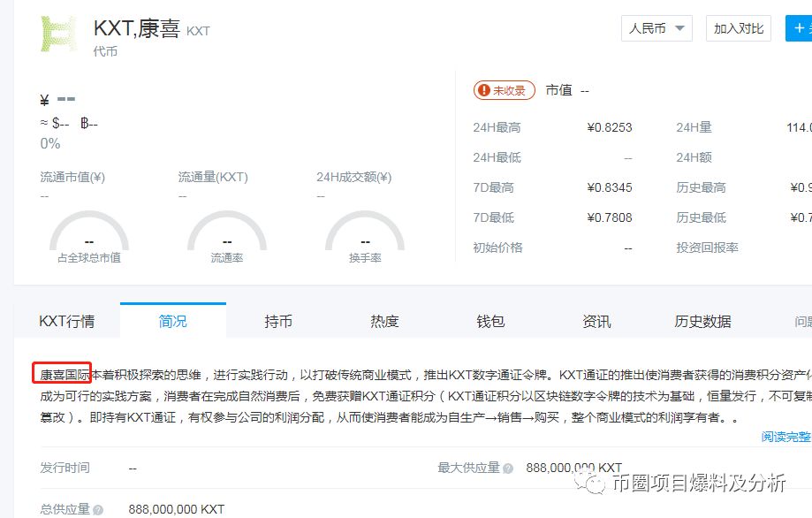Viewport: 812px width, 518px height.
Task: Open the 人民币 currency dropdown
Action: pyautogui.click(x=656, y=28)
